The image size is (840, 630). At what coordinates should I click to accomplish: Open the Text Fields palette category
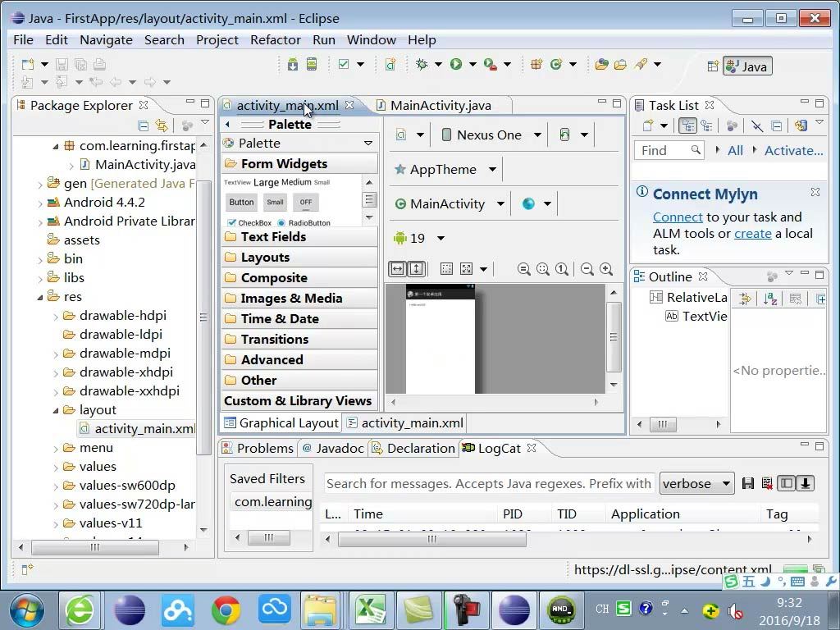point(299,237)
